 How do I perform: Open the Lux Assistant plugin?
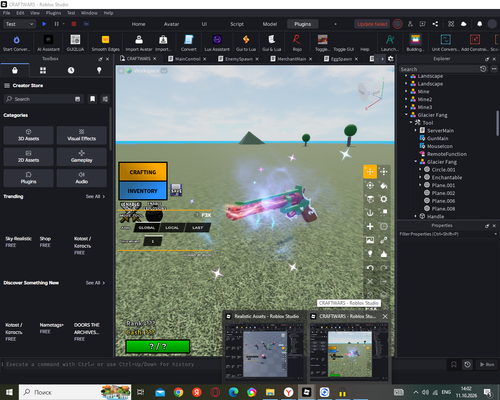[x=217, y=40]
